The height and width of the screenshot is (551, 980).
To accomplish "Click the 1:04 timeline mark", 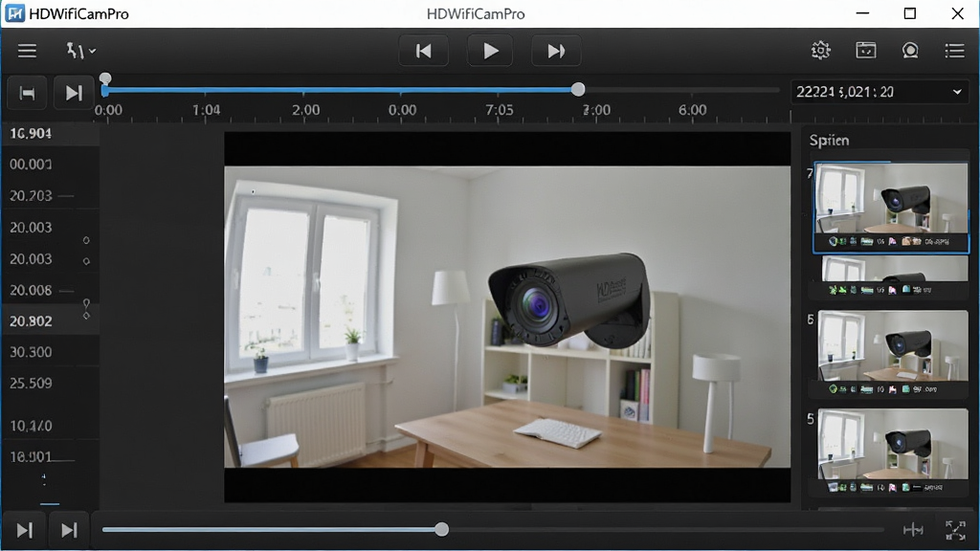I will pyautogui.click(x=207, y=110).
